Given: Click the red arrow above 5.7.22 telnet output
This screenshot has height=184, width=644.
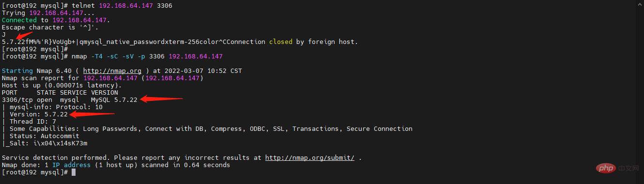Looking at the screenshot, I should [24, 35].
